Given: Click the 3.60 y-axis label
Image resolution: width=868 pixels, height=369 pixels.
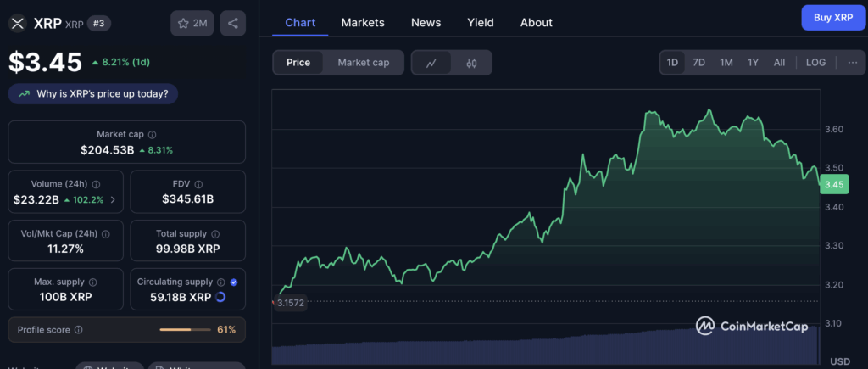Looking at the screenshot, I should (834, 129).
